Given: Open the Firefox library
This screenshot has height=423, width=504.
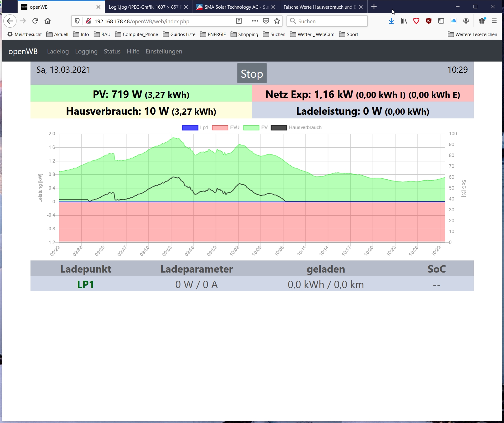Looking at the screenshot, I should click(x=404, y=21).
